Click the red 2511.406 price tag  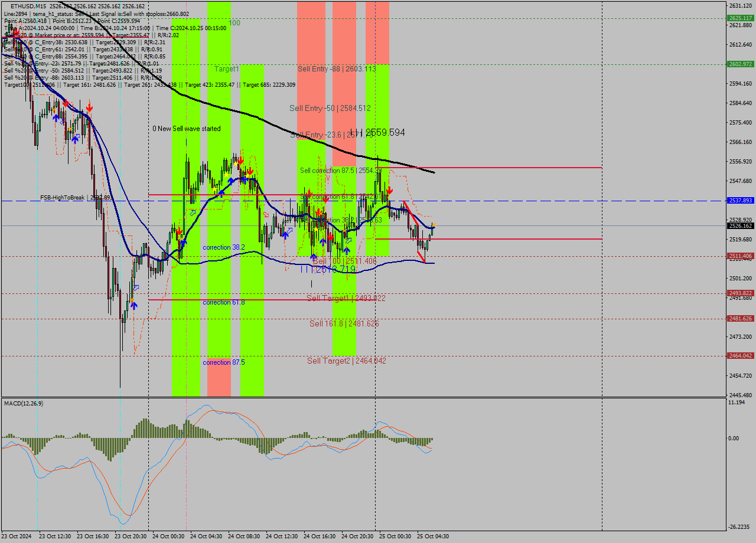click(x=740, y=256)
